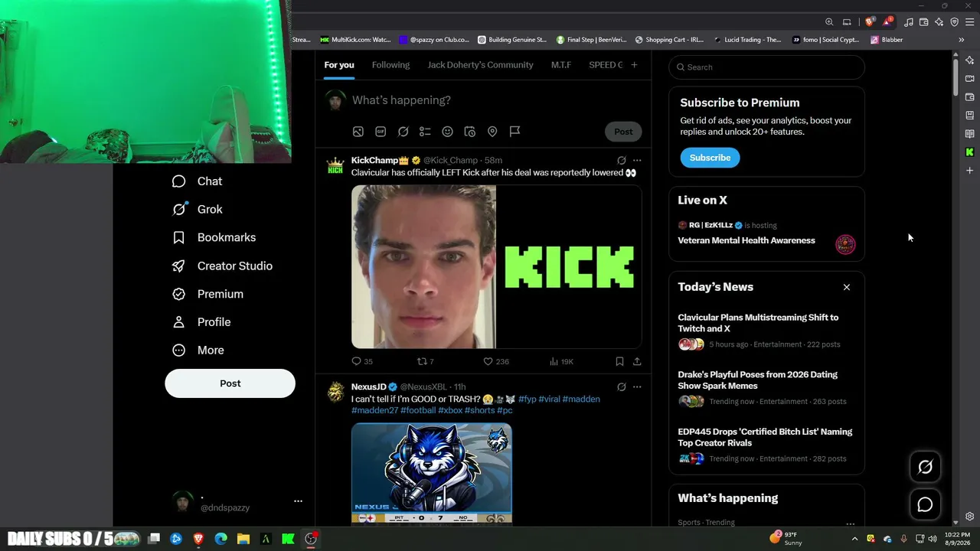Click the Subscribe button for Premium

tap(710, 158)
